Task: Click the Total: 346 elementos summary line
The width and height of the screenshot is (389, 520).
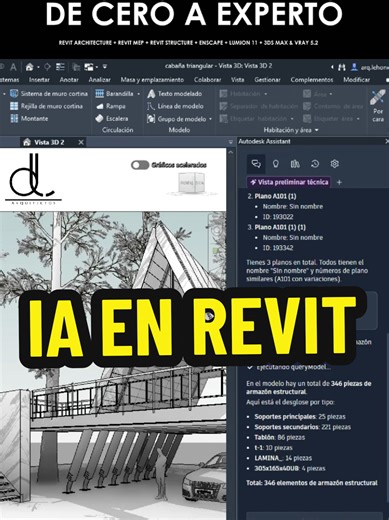Action: (312, 482)
